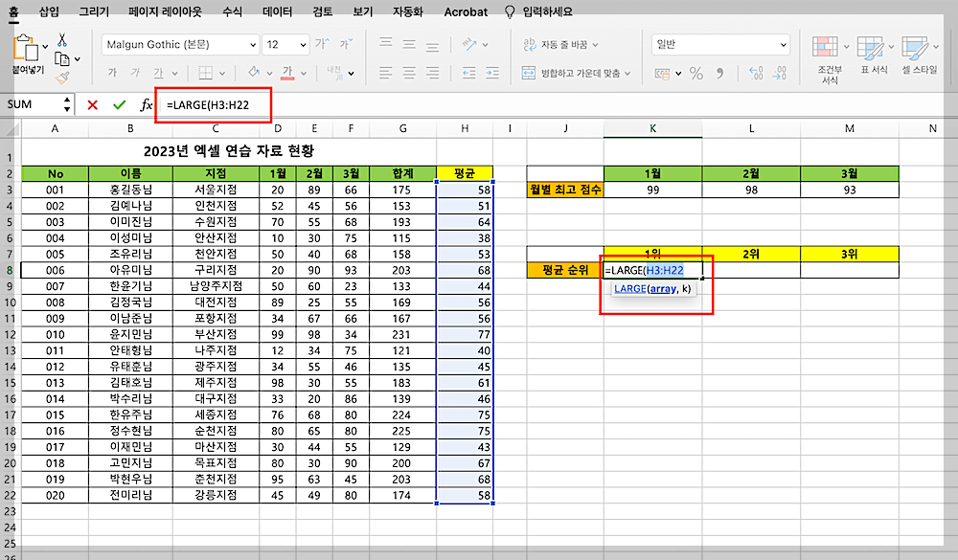Decrease decimal places icon
Screen dimensions: 958x560
[780, 74]
